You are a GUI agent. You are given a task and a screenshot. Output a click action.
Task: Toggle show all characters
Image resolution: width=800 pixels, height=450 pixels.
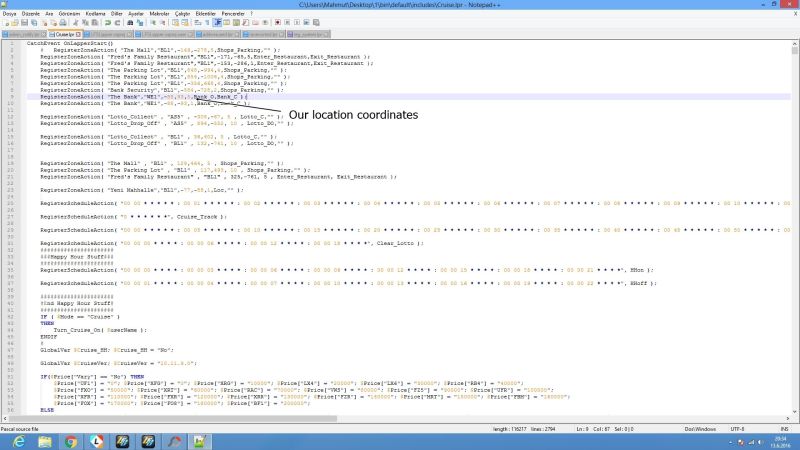(x=207, y=22)
